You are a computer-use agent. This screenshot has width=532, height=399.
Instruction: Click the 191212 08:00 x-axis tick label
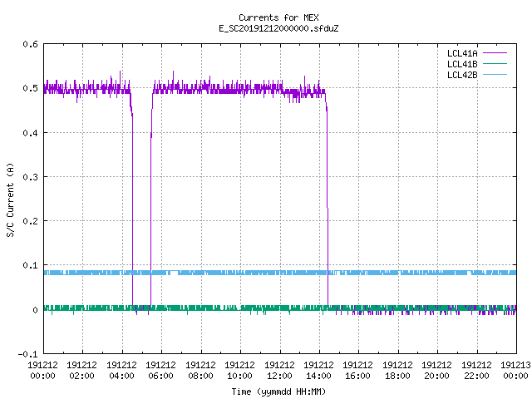[x=201, y=371]
